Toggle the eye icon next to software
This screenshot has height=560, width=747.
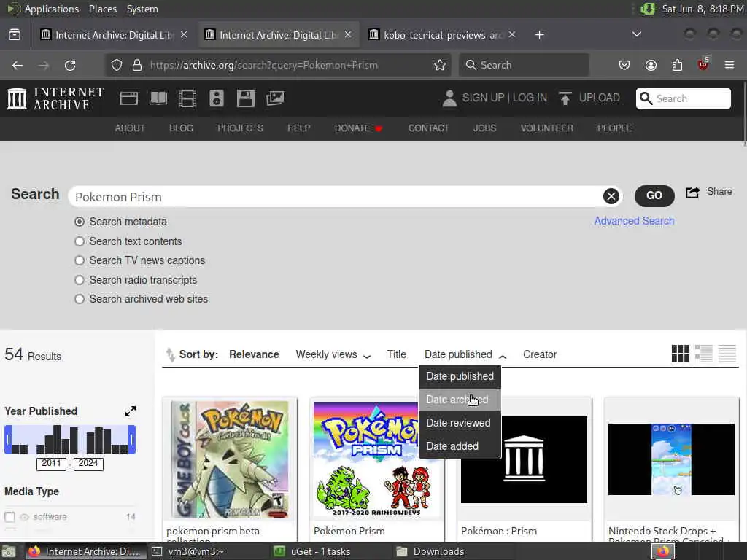coord(24,517)
